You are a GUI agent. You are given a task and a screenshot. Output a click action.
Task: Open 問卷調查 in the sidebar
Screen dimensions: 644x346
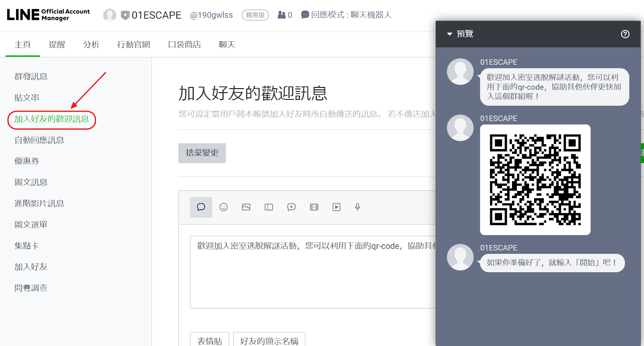[31, 288]
